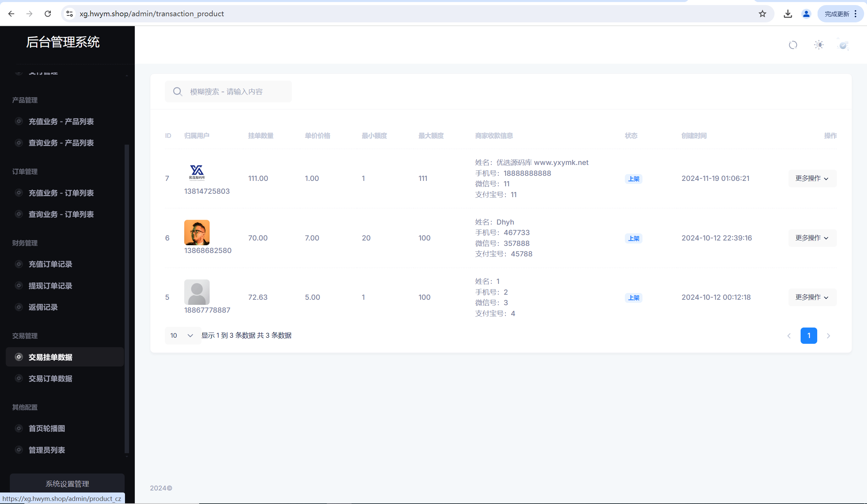
Task: Open the admin profile avatar icon
Action: 843,45
